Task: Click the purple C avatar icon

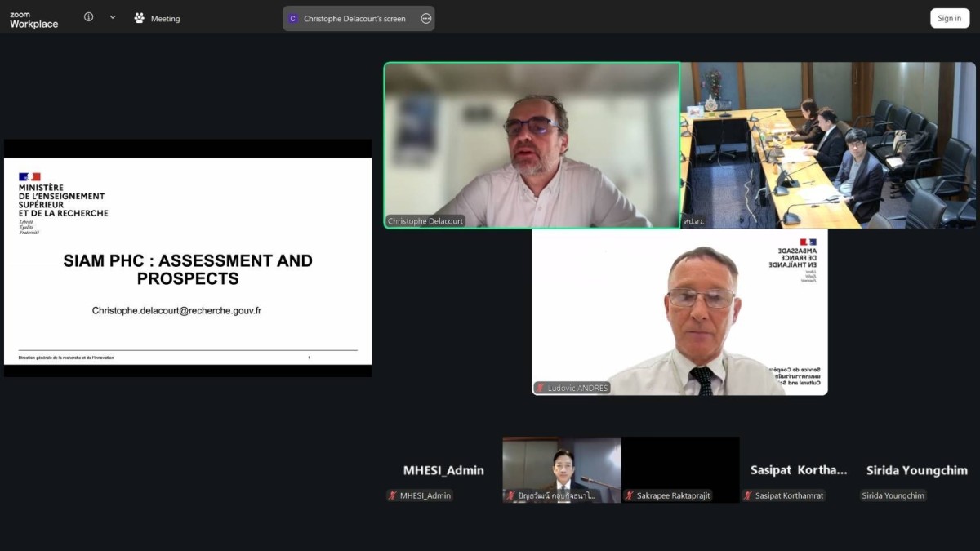Action: coord(292,18)
